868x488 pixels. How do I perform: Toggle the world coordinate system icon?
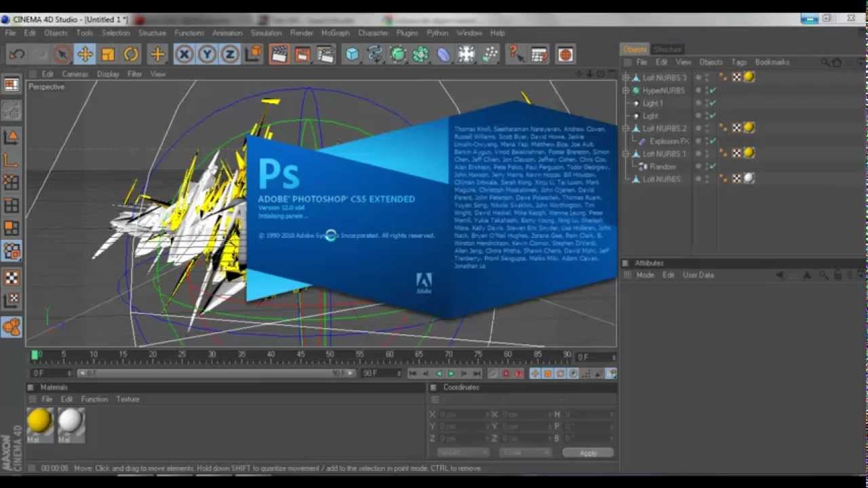click(253, 54)
